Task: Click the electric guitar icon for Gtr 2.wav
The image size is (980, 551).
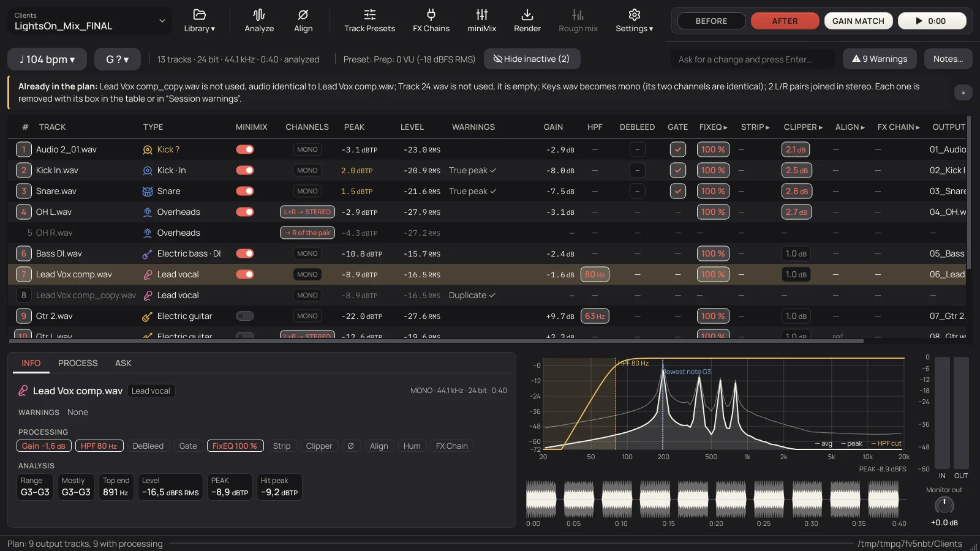Action: click(x=148, y=317)
